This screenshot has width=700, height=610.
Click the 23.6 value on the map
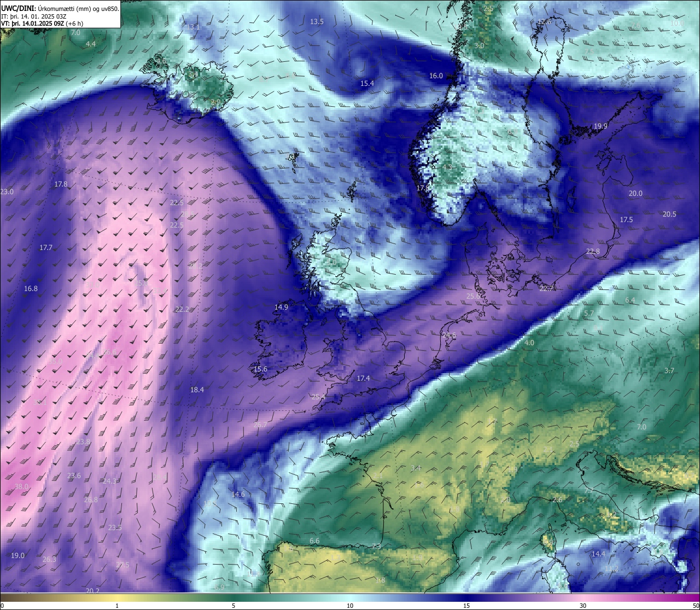pyautogui.click(x=74, y=476)
